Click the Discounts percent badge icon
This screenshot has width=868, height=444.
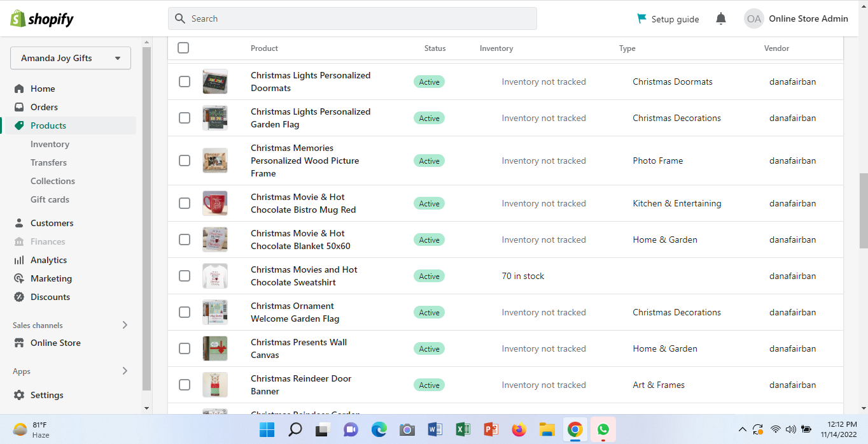point(19,297)
